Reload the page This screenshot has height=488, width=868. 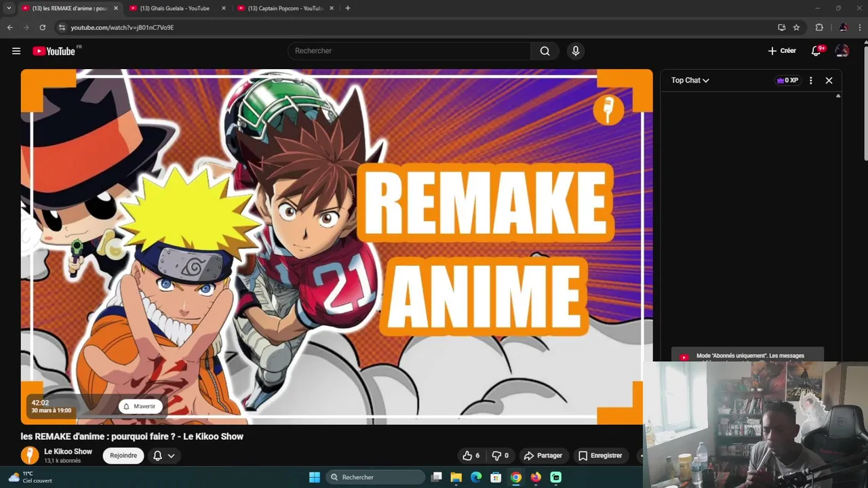click(42, 27)
